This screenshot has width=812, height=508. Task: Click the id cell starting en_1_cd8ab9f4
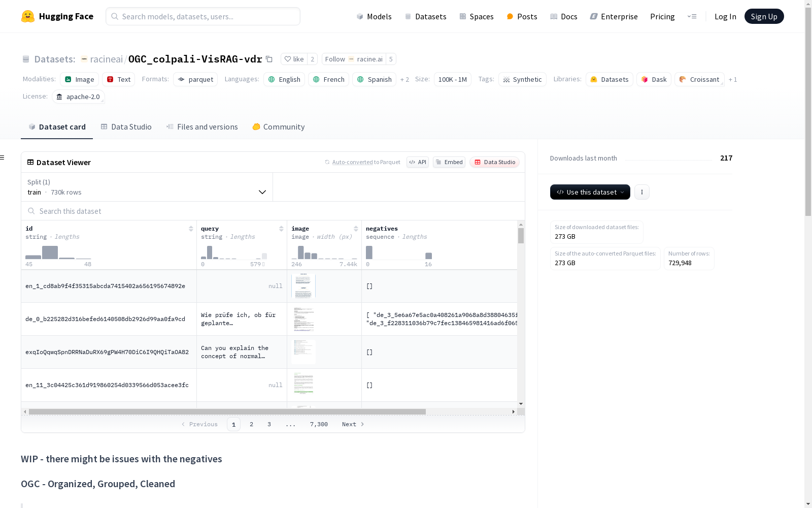pyautogui.click(x=109, y=286)
